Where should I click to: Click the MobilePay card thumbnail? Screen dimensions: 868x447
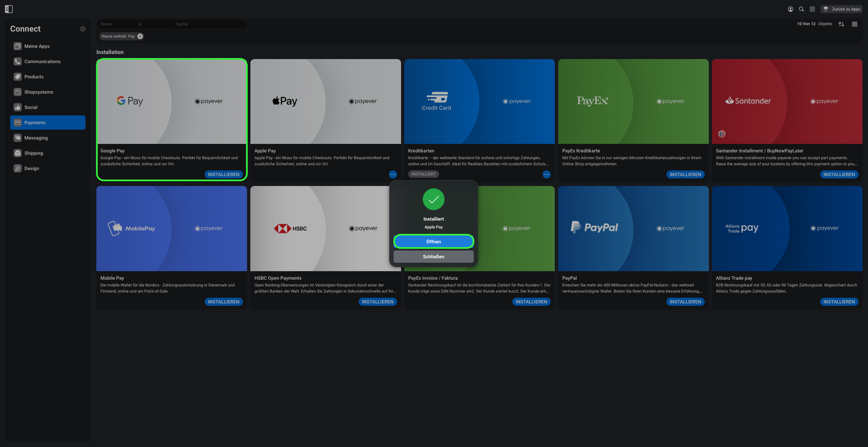click(172, 228)
